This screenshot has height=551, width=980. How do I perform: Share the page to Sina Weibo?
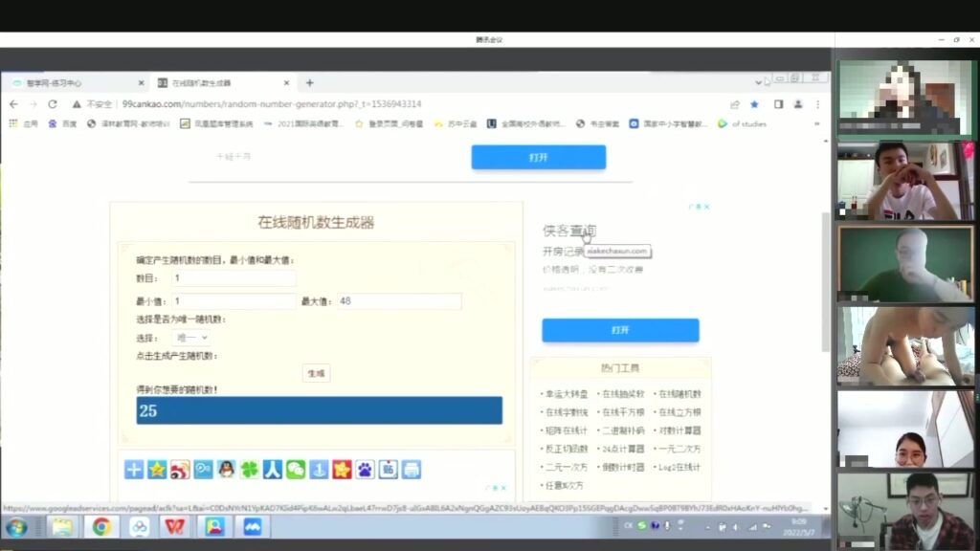180,470
